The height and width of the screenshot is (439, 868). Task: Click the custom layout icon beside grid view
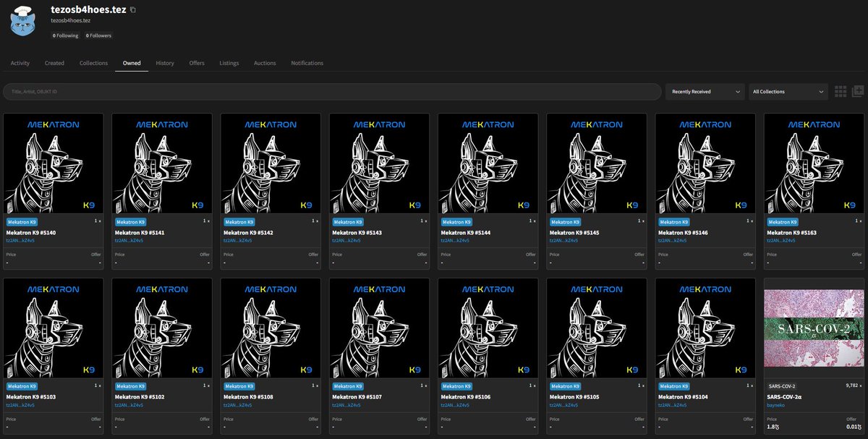click(858, 91)
